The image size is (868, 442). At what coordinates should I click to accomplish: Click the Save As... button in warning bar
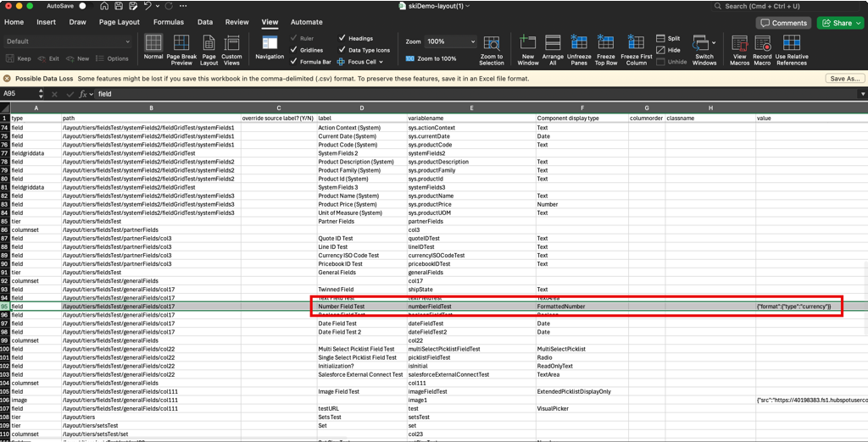point(845,79)
